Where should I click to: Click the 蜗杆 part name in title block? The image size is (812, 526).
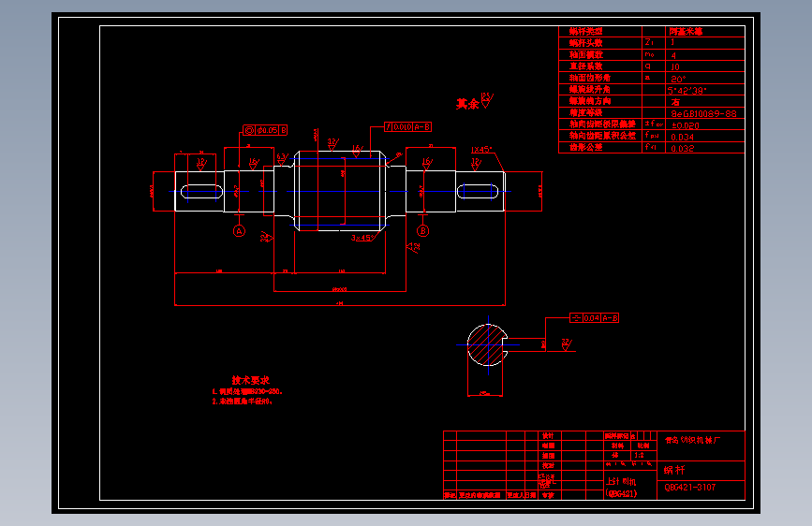(x=674, y=470)
